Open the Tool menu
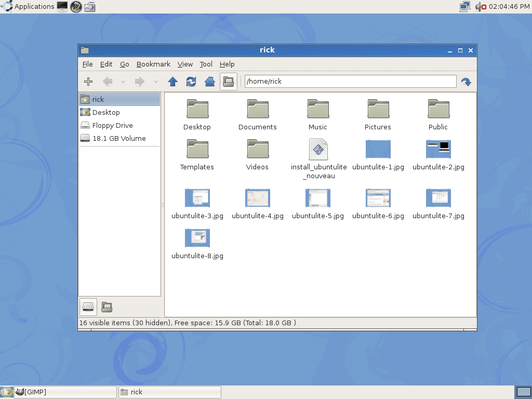The height and width of the screenshot is (399, 532). pyautogui.click(x=206, y=64)
